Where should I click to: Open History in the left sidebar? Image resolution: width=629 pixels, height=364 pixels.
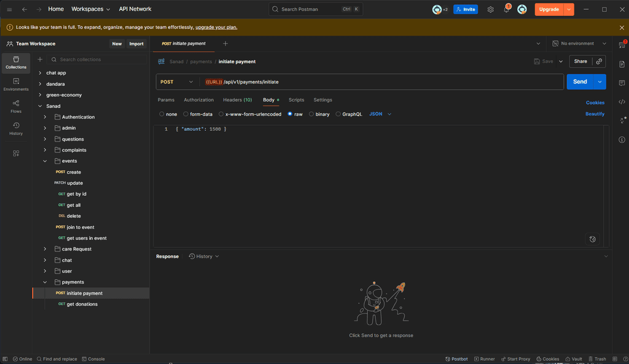(16, 128)
